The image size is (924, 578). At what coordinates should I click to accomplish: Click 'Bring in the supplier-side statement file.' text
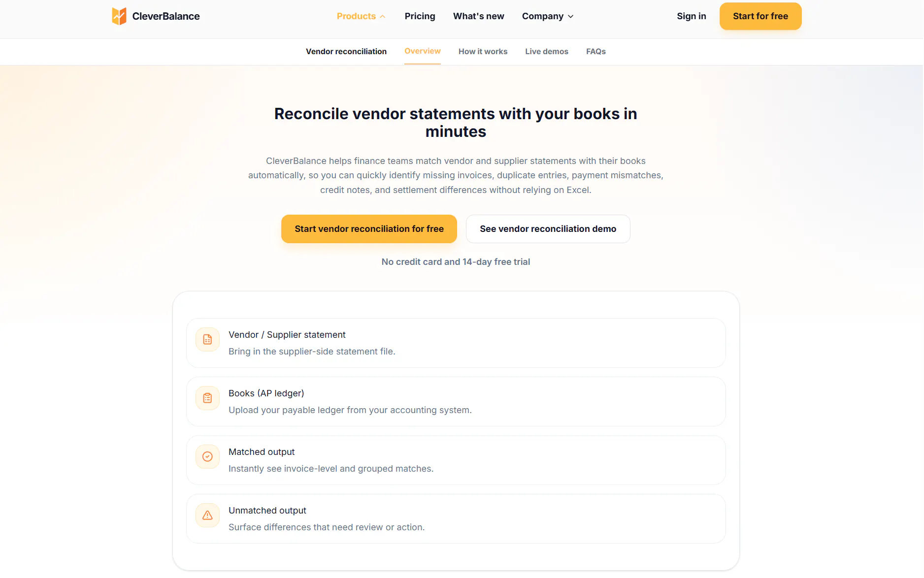[312, 352]
